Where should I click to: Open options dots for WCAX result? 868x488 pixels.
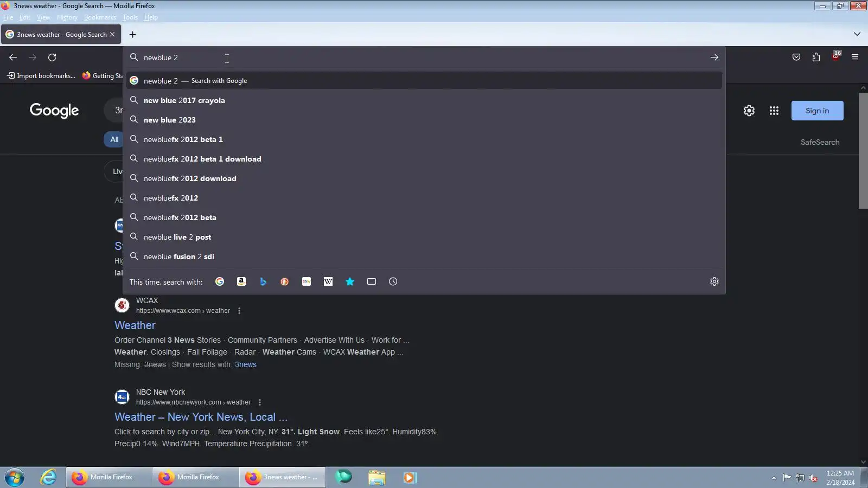click(239, 311)
